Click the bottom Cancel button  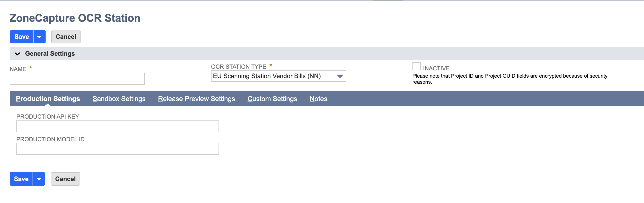(x=65, y=179)
